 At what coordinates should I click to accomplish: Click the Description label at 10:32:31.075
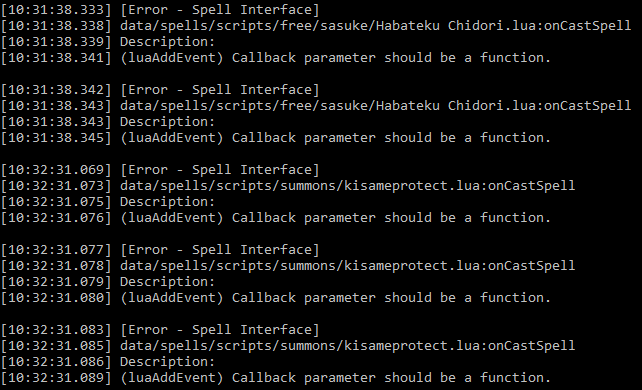pyautogui.click(x=167, y=202)
